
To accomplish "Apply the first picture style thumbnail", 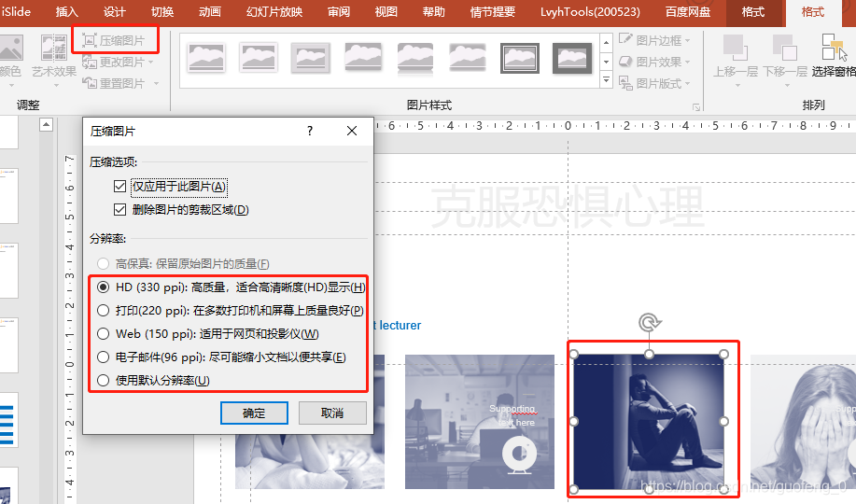I will pyautogui.click(x=205, y=57).
